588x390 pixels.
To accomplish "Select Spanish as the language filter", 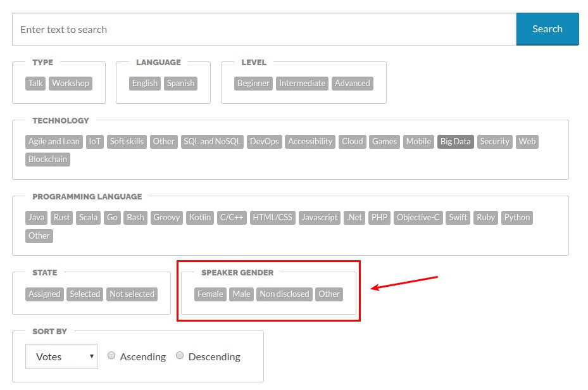I will pos(181,83).
